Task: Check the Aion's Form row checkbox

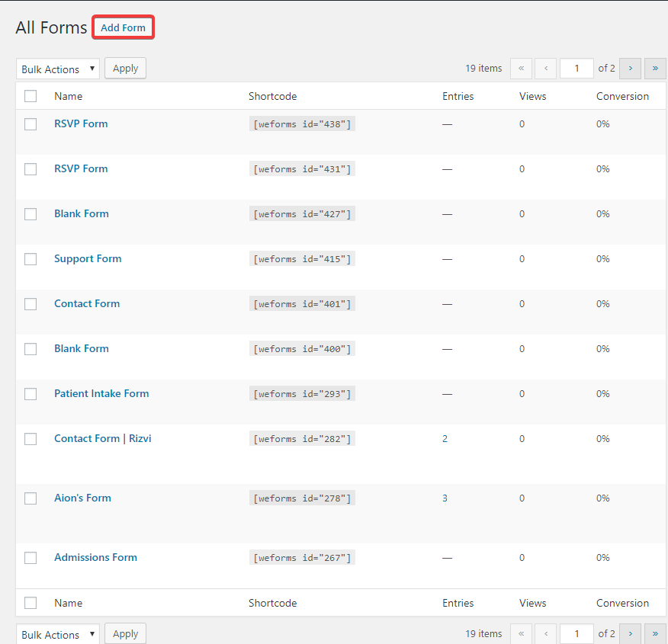Action: (31, 498)
